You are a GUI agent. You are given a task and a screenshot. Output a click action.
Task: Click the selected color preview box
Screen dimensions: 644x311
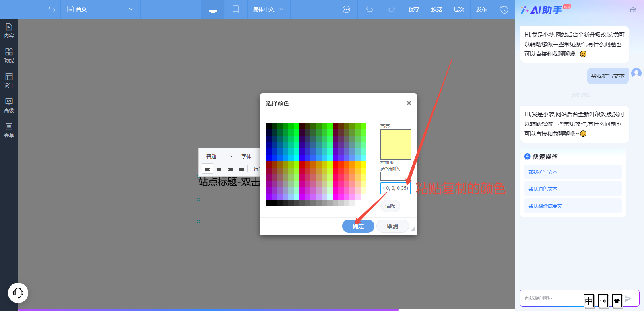[395, 176]
